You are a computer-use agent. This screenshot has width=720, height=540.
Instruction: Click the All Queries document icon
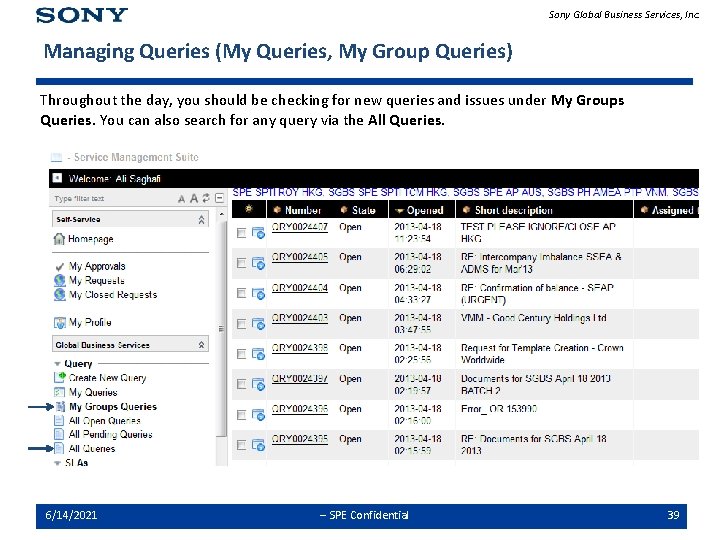point(59,448)
